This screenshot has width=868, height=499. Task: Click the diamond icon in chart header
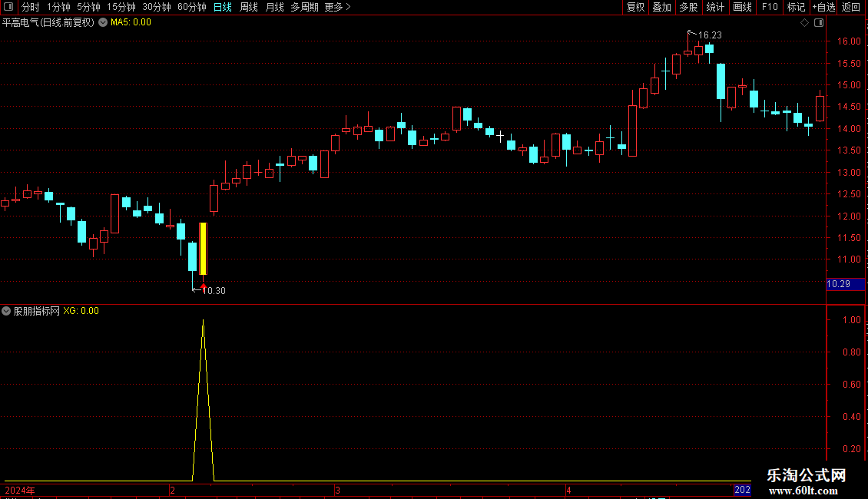(804, 23)
